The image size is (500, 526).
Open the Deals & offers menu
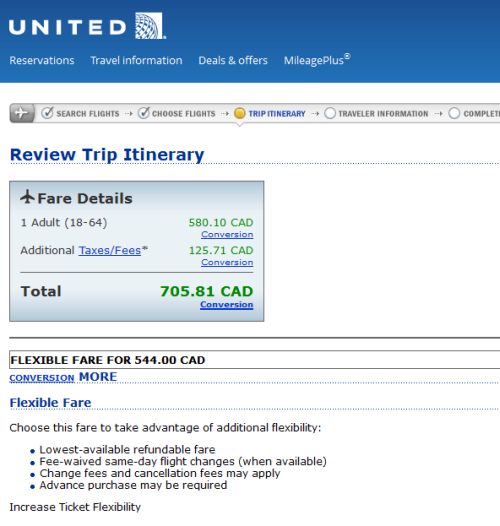(x=233, y=60)
